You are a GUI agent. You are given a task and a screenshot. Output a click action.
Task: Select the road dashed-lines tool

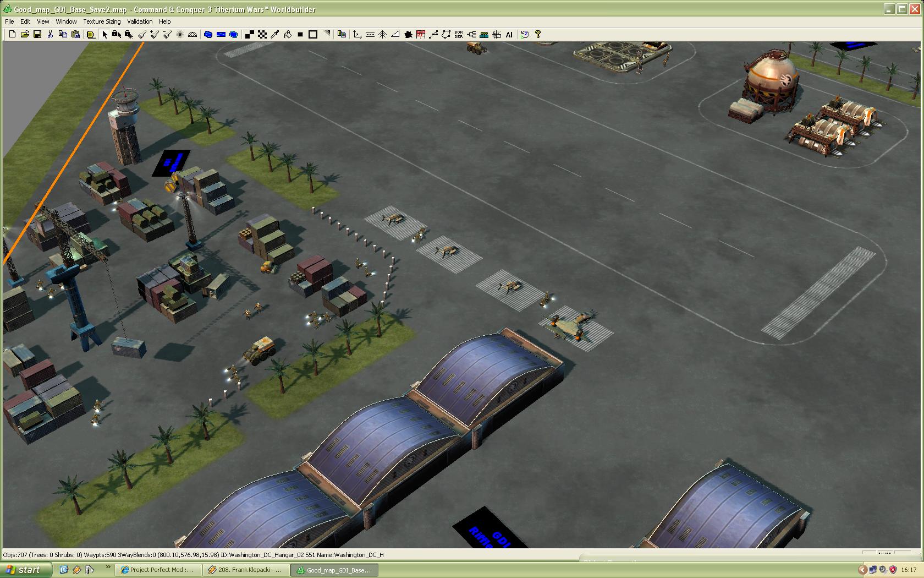click(370, 34)
